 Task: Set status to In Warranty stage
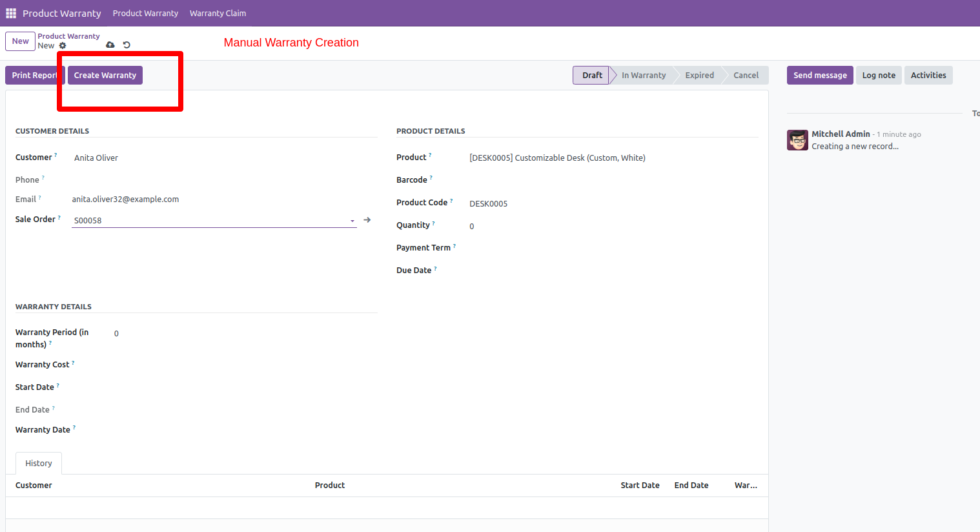point(643,76)
